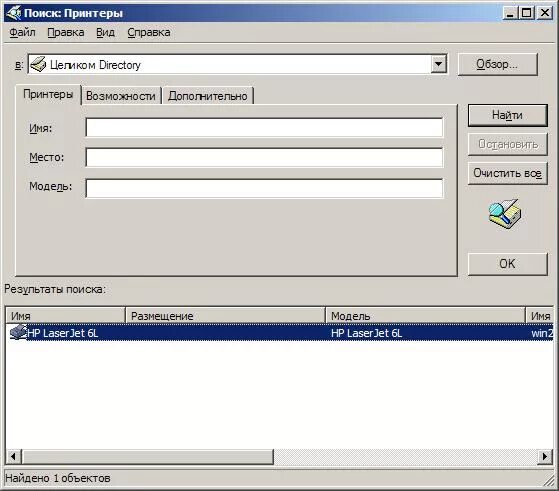Viewport: 559px width, 491px height.
Task: Sort results by Размещение column header
Action: click(225, 316)
